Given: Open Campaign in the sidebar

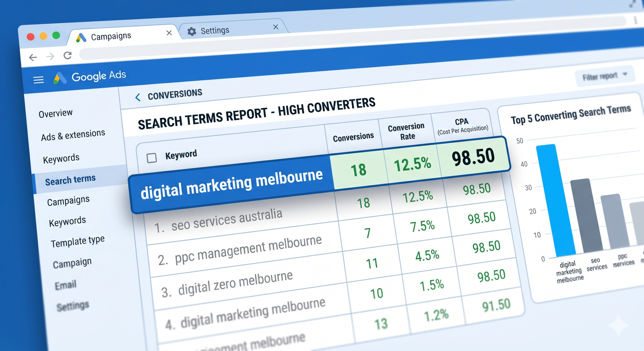Looking at the screenshot, I should (72, 263).
